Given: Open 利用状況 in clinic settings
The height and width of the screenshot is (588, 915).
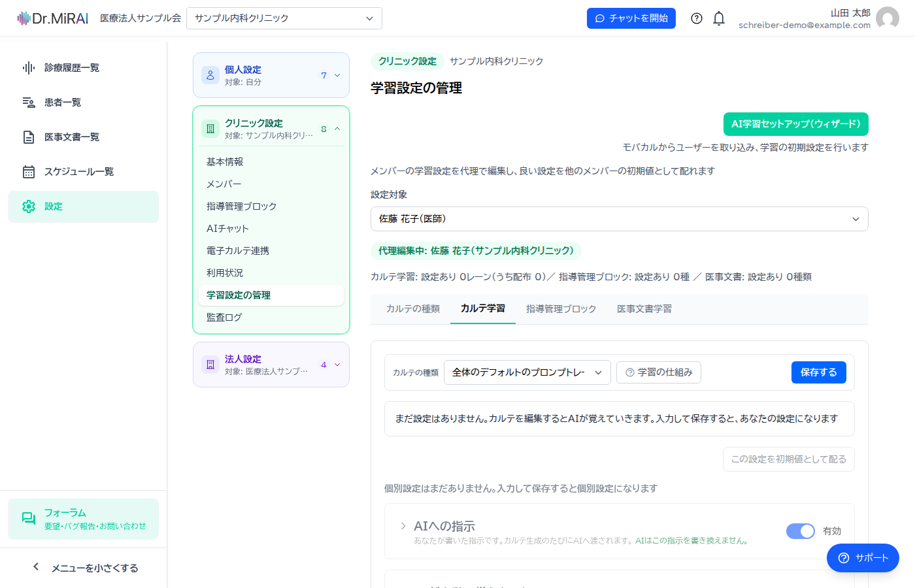Looking at the screenshot, I should point(271,273).
